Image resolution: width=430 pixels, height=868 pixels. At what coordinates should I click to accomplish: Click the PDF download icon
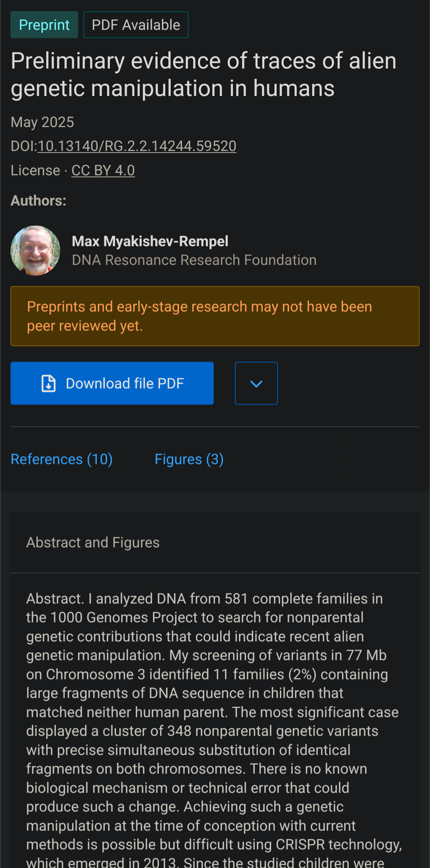[x=49, y=383]
